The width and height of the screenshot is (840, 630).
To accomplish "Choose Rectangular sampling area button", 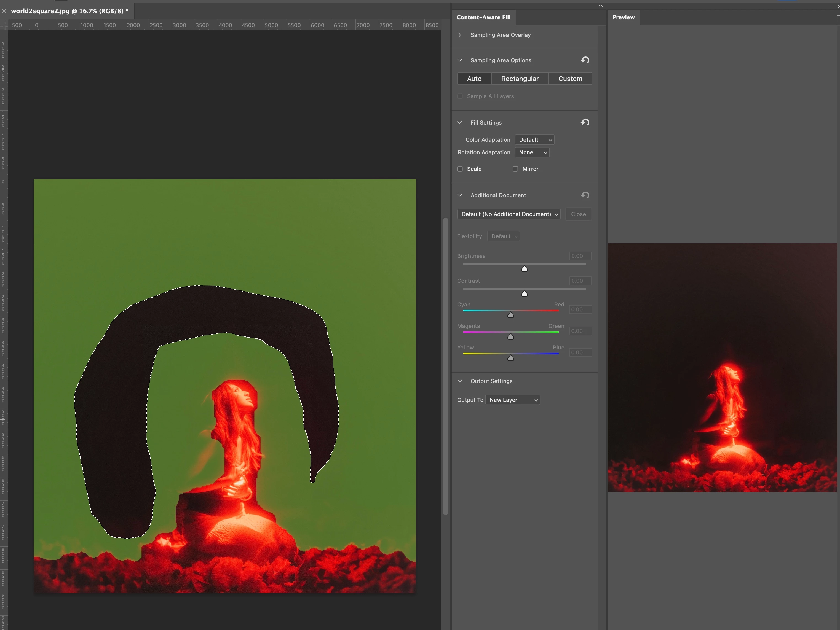I will pos(520,79).
